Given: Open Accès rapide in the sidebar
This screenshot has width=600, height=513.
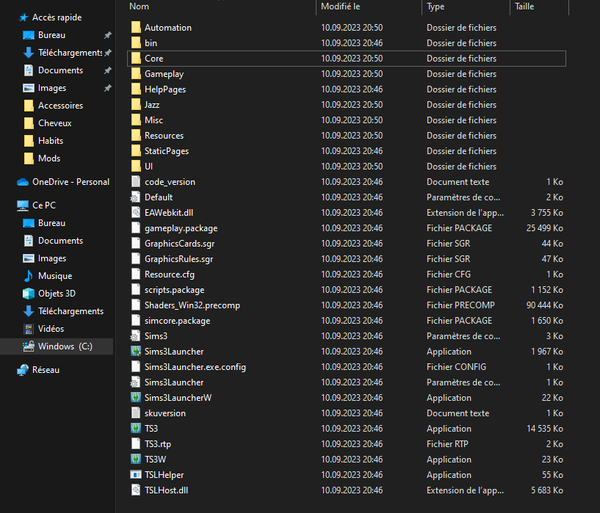Looking at the screenshot, I should click(x=57, y=18).
